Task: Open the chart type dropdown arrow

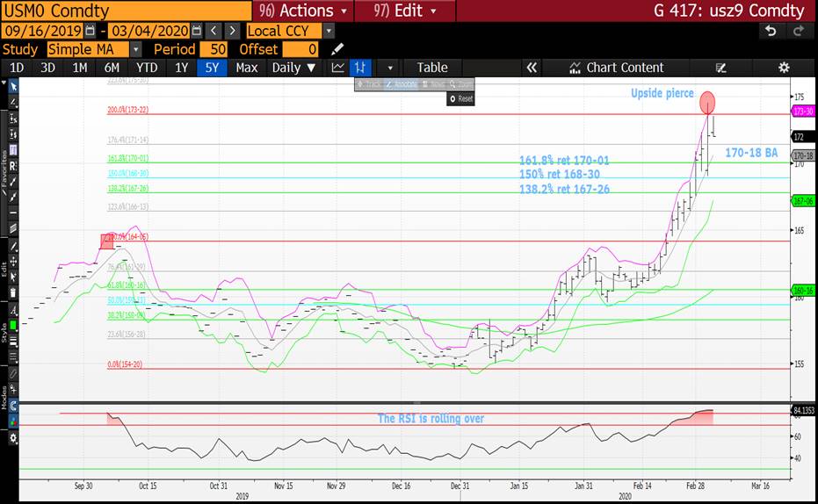Action: (390, 68)
